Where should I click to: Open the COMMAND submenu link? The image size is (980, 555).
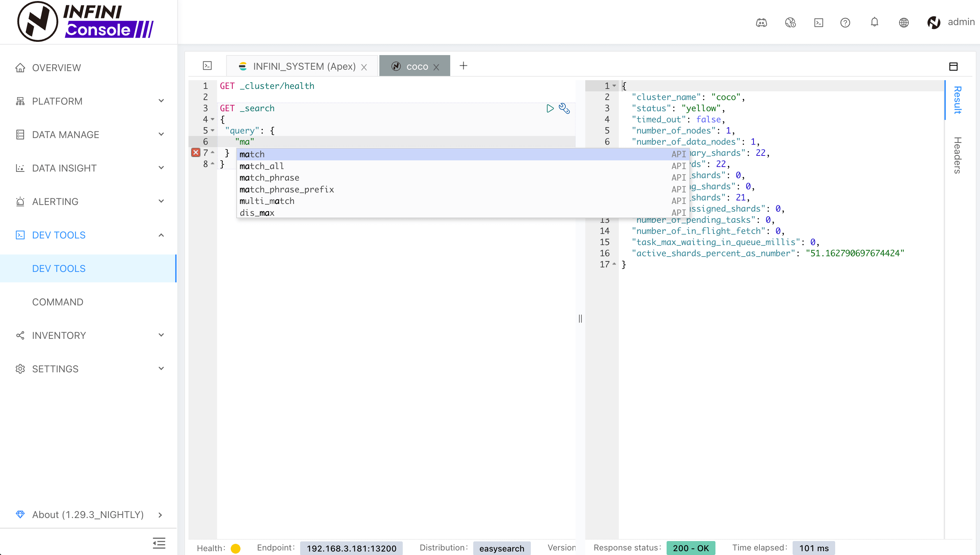[58, 302]
